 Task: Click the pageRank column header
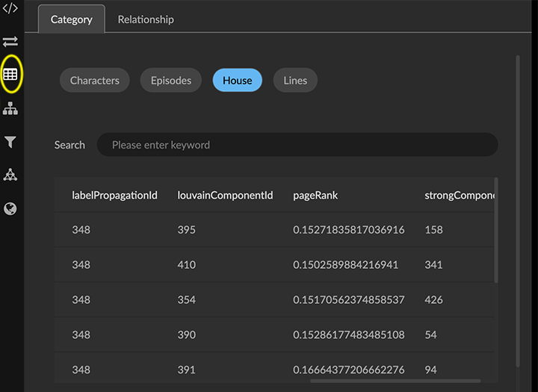point(315,195)
